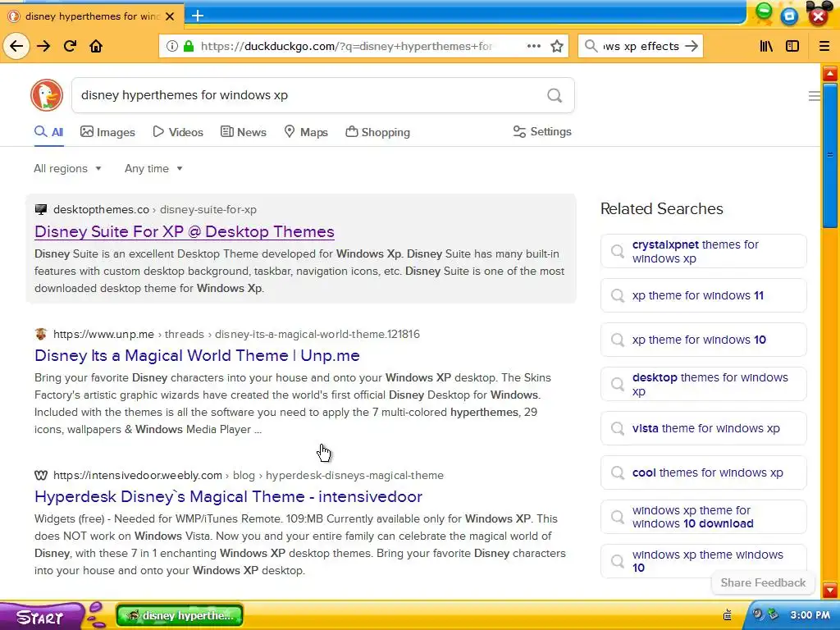Switch to the Videos tab

tap(178, 132)
